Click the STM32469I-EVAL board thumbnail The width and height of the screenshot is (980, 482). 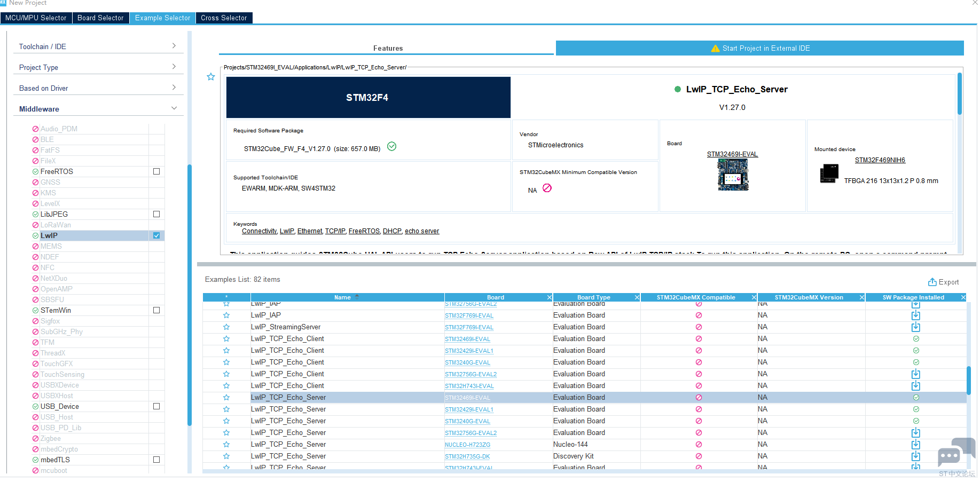[x=733, y=175]
